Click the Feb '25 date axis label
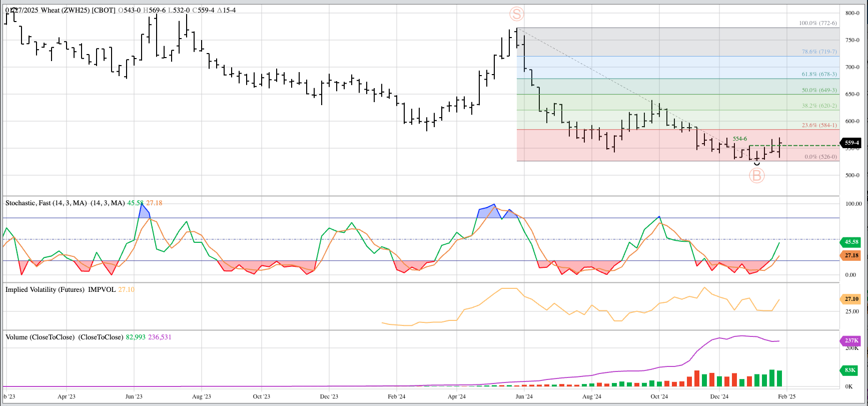The height and width of the screenshot is (406, 868). click(786, 396)
